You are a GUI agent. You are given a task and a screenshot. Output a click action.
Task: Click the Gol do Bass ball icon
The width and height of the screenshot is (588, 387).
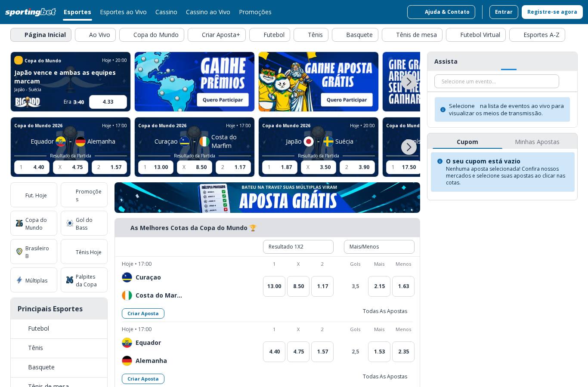coord(70,223)
